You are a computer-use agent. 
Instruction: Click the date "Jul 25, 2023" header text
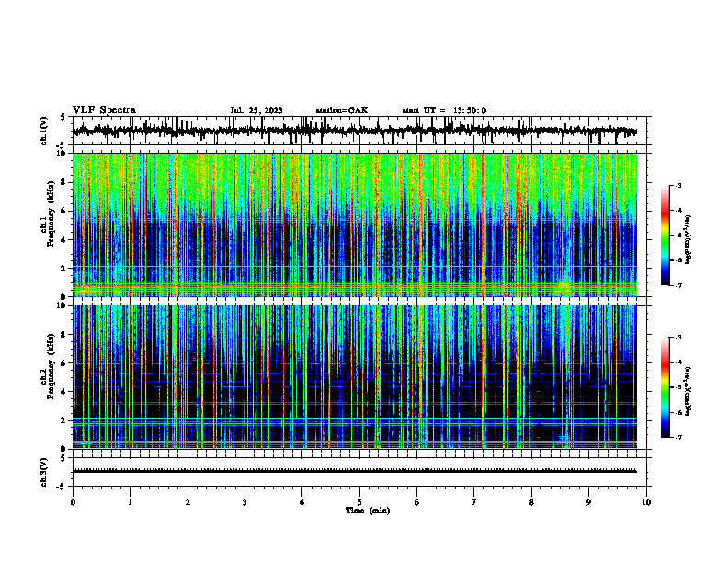(x=256, y=110)
